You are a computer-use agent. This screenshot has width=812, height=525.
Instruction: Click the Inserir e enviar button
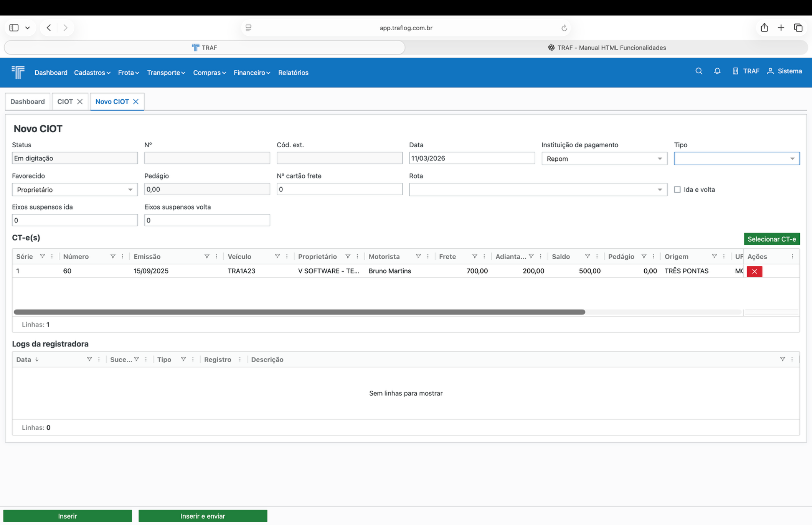(x=203, y=516)
